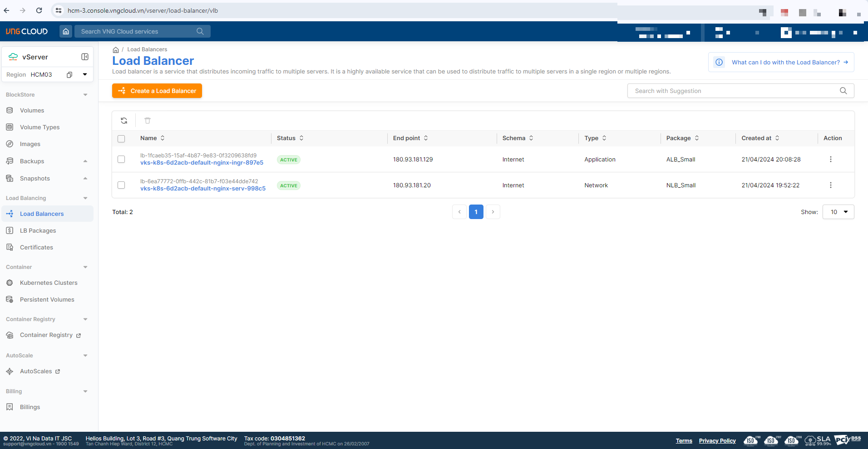
Task: Go to LB Packages in sidebar
Action: [x=38, y=230]
